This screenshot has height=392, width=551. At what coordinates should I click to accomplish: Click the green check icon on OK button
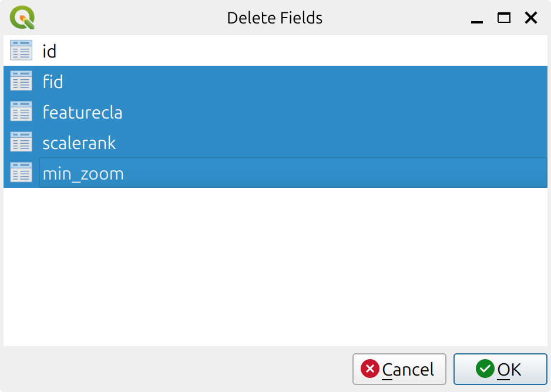click(x=485, y=369)
